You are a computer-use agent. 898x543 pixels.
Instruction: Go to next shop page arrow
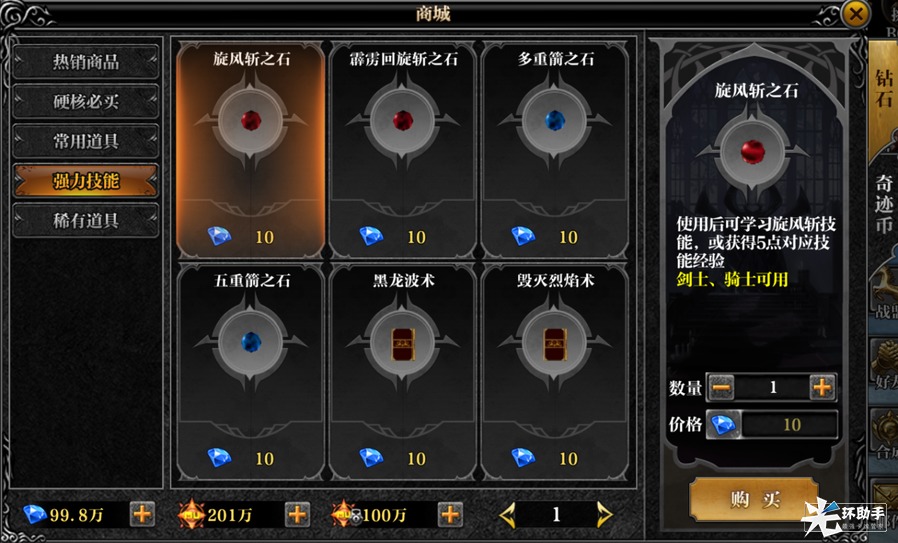(604, 514)
